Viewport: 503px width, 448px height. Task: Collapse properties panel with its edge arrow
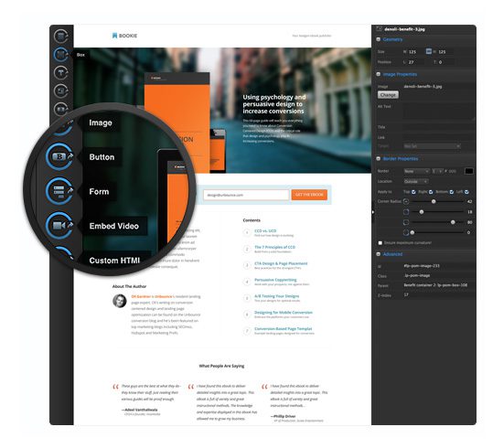pos(373,212)
